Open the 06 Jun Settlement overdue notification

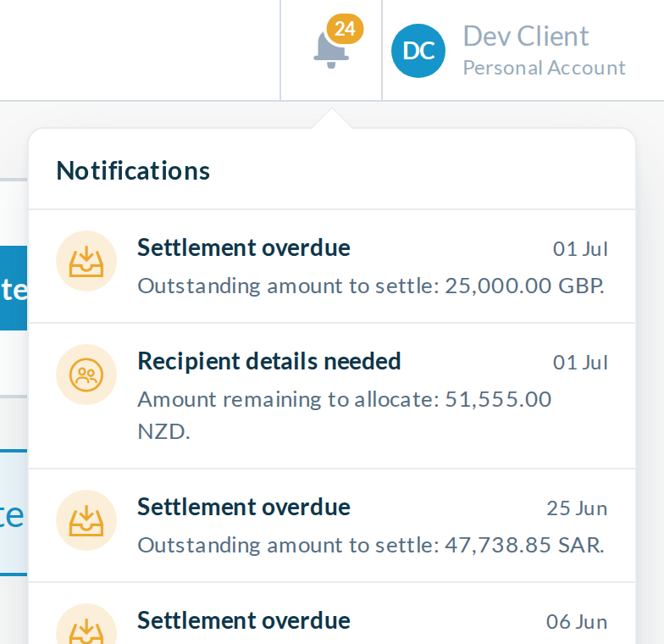pos(332,613)
